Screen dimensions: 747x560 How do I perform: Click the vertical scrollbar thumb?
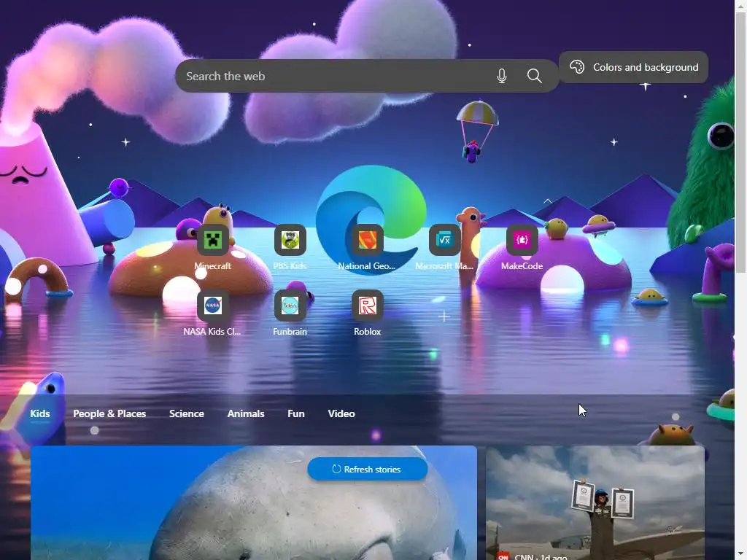[741, 143]
